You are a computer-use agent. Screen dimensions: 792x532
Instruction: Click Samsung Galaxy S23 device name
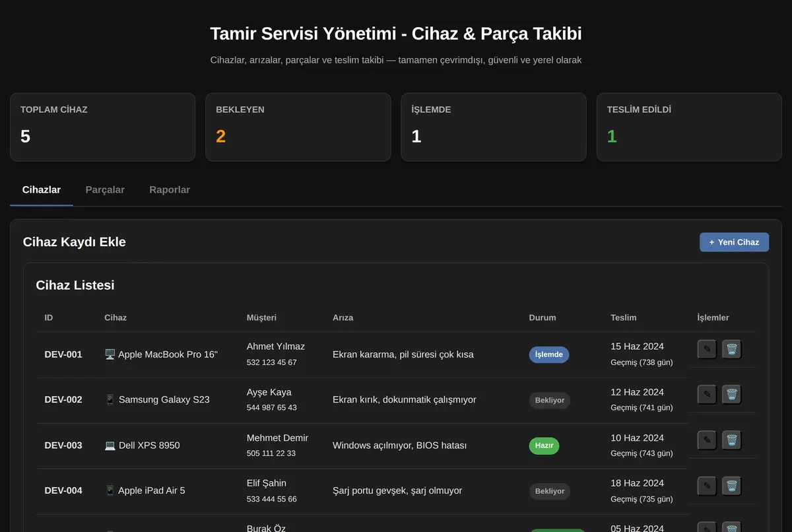(x=164, y=400)
